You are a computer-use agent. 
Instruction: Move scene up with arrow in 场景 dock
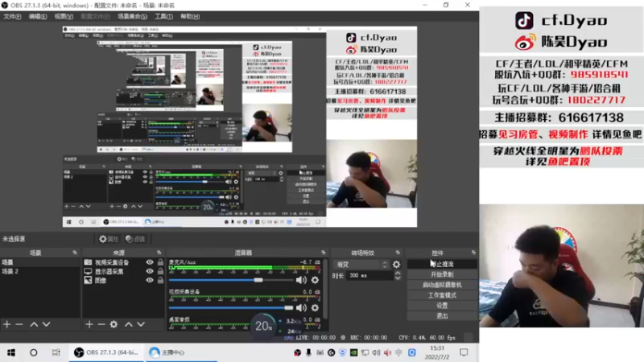(x=34, y=324)
